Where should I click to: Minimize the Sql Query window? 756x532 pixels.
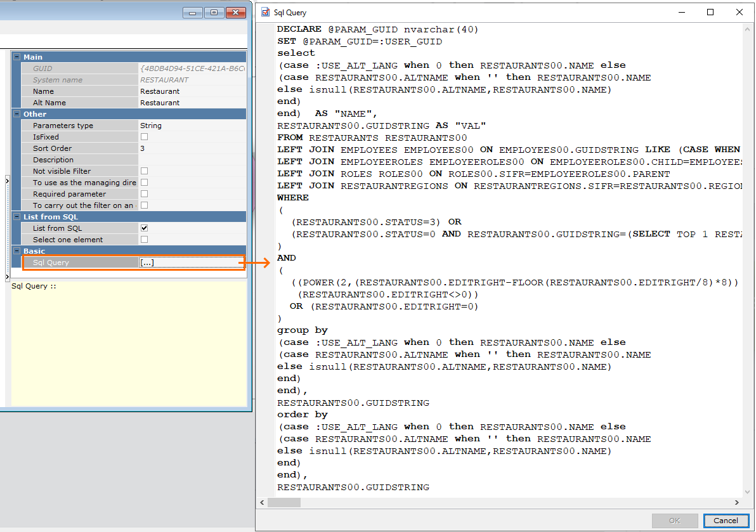pos(682,12)
